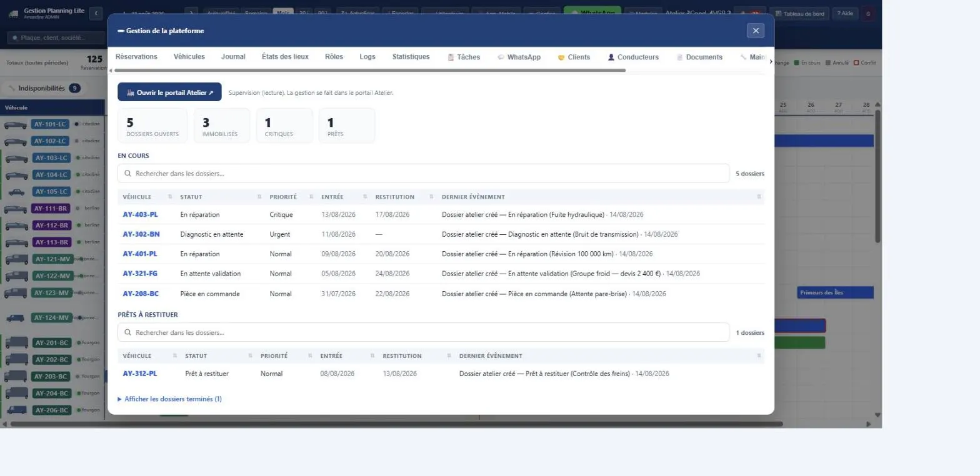Click the Critique priority cell
The image size is (980, 476).
pyautogui.click(x=281, y=214)
